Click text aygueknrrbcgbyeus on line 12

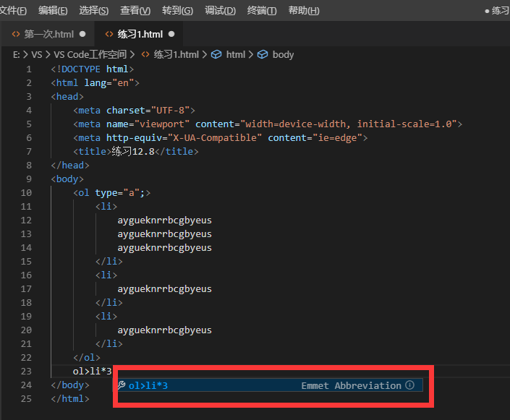(x=165, y=220)
